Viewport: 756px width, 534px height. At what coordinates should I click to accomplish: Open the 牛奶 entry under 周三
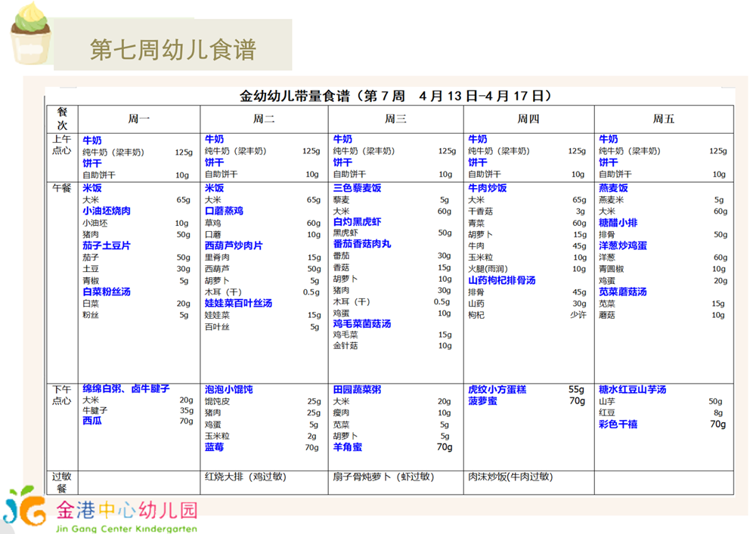(343, 139)
